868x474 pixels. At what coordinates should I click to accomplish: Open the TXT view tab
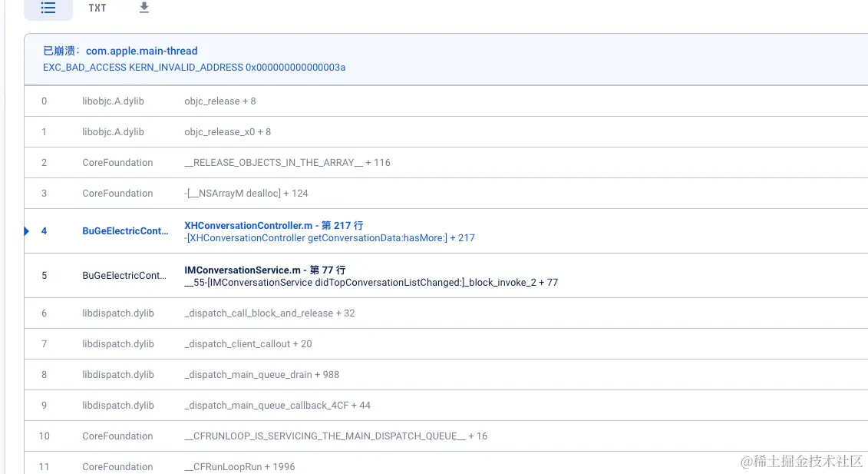(97, 8)
